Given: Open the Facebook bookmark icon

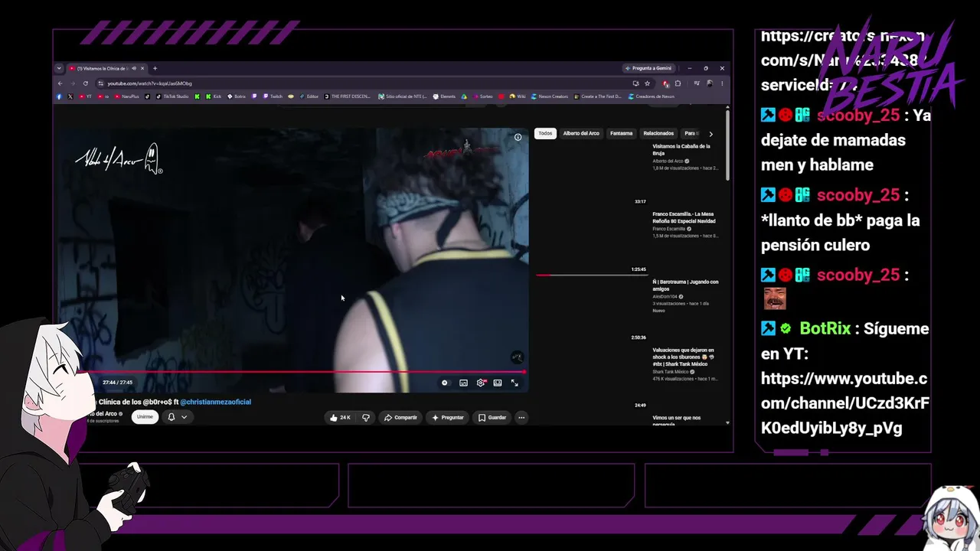Looking at the screenshot, I should coord(59,96).
